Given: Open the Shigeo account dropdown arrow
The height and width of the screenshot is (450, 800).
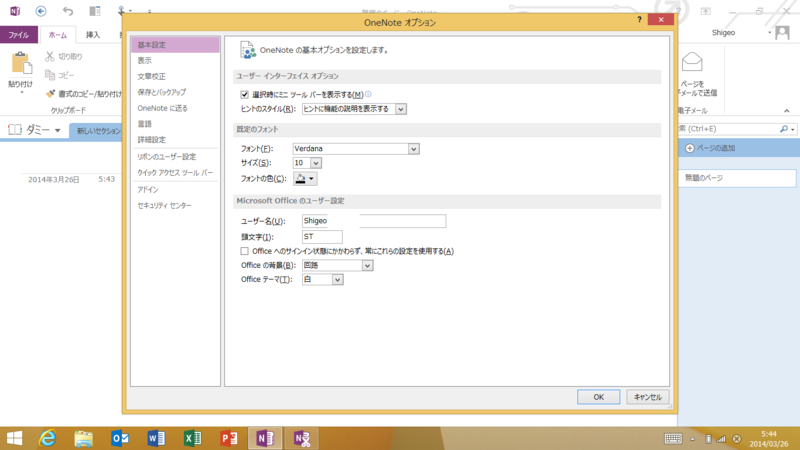Looking at the screenshot, I should tap(769, 33).
